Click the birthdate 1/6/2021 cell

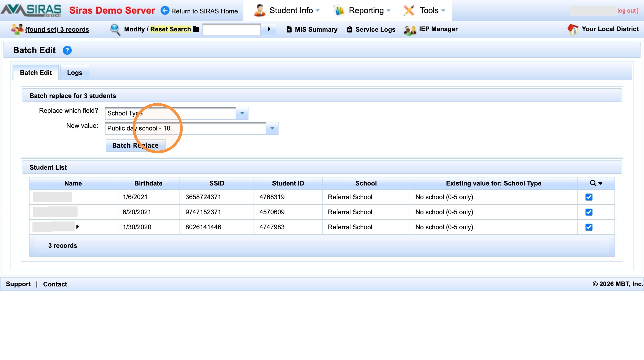pos(148,197)
